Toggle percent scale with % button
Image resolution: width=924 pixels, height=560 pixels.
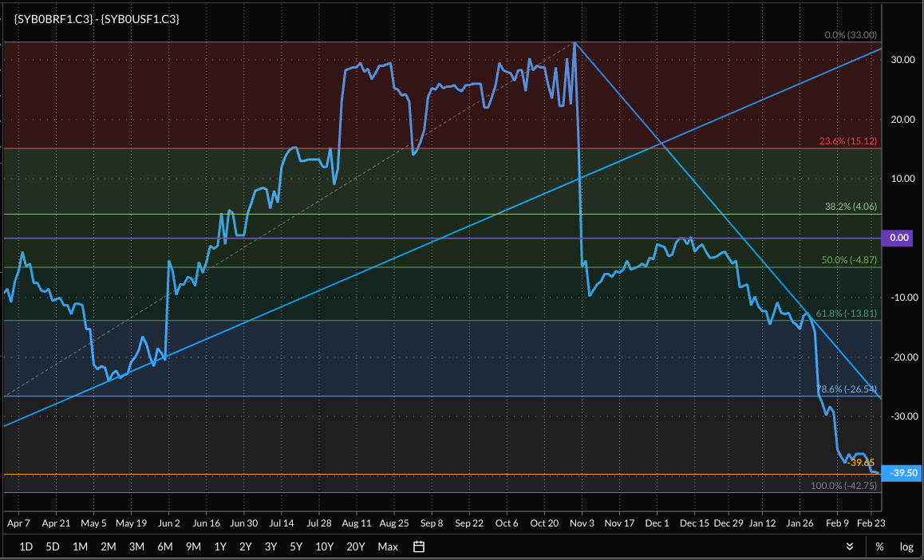pyautogui.click(x=879, y=546)
